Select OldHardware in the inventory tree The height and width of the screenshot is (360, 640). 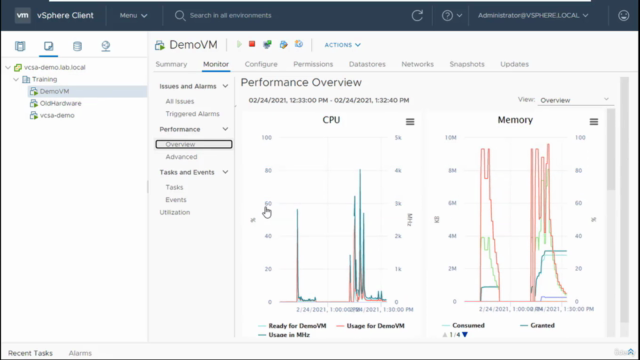(x=60, y=103)
